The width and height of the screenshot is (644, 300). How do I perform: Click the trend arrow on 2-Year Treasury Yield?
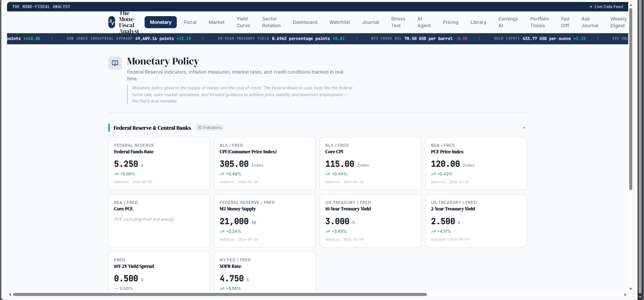pyautogui.click(x=433, y=231)
